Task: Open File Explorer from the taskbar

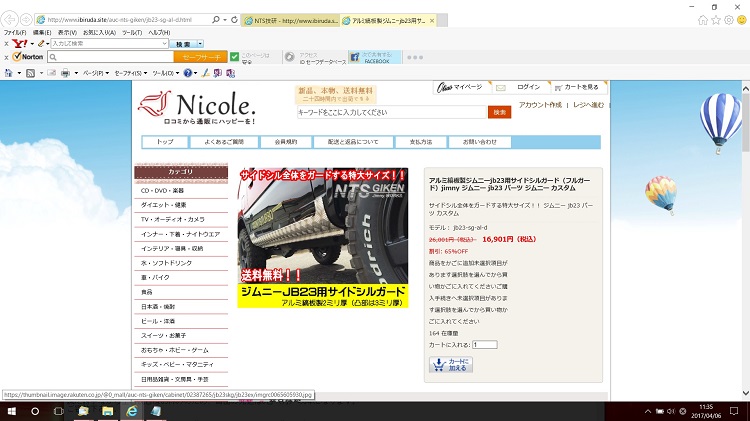Action: (x=107, y=411)
